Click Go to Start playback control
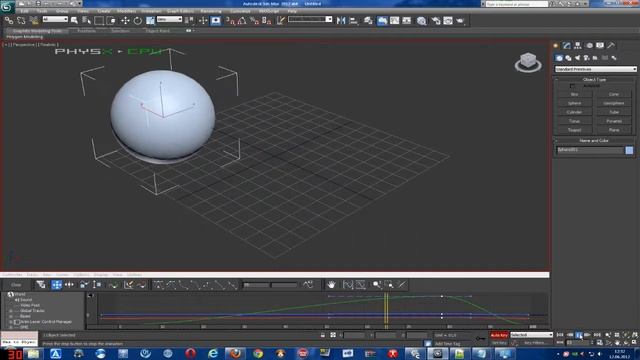The image size is (640, 360). point(560,335)
